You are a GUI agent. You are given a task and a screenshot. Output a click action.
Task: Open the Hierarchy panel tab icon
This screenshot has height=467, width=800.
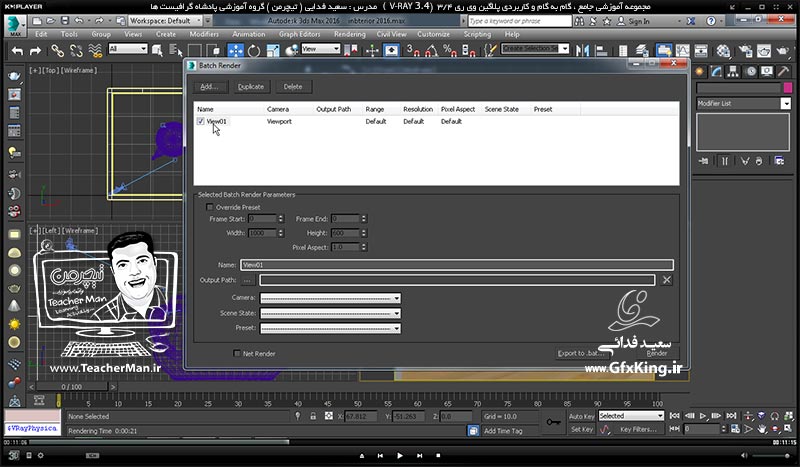733,72
